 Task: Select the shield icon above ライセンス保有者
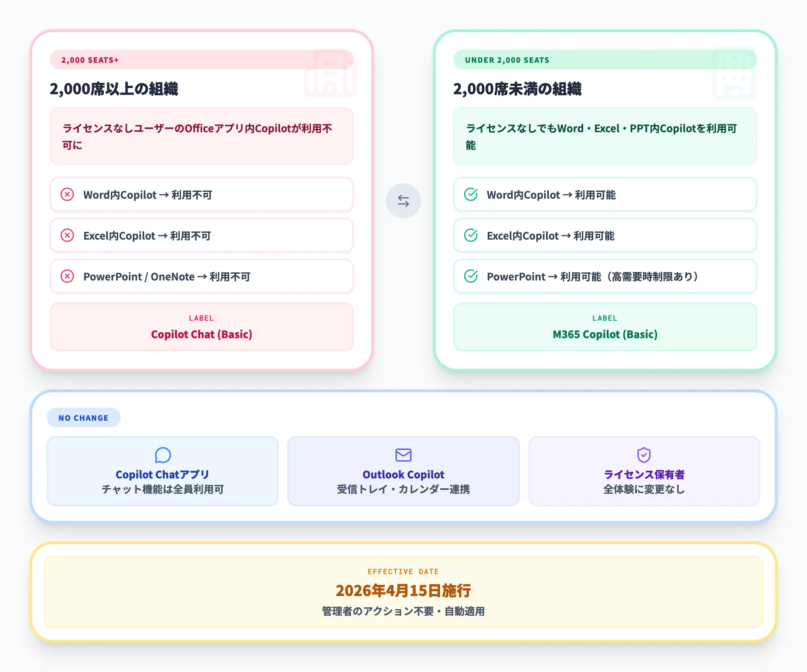pos(644,455)
